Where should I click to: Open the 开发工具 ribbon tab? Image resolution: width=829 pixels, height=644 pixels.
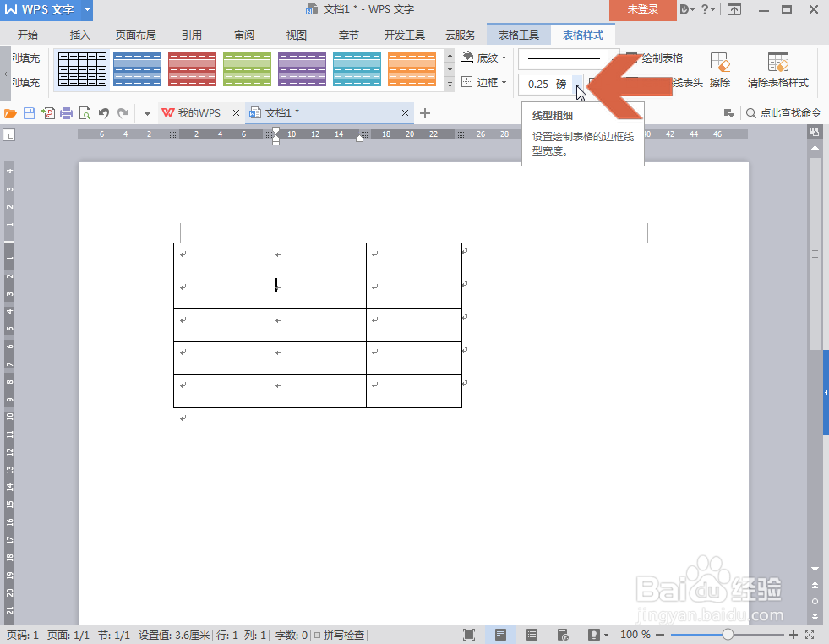coord(405,35)
